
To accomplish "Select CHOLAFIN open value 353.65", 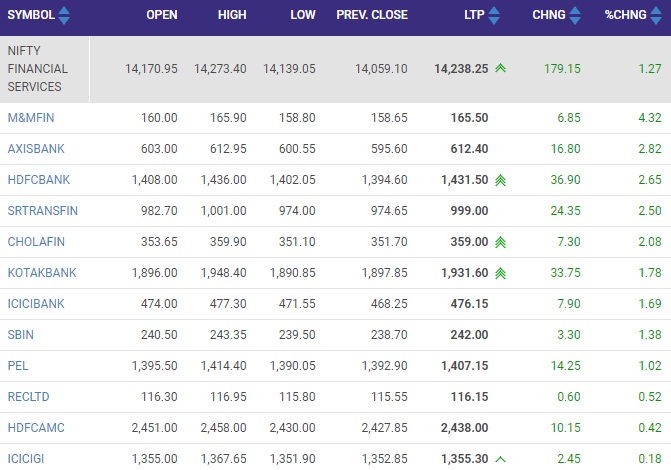I will pyautogui.click(x=159, y=242).
